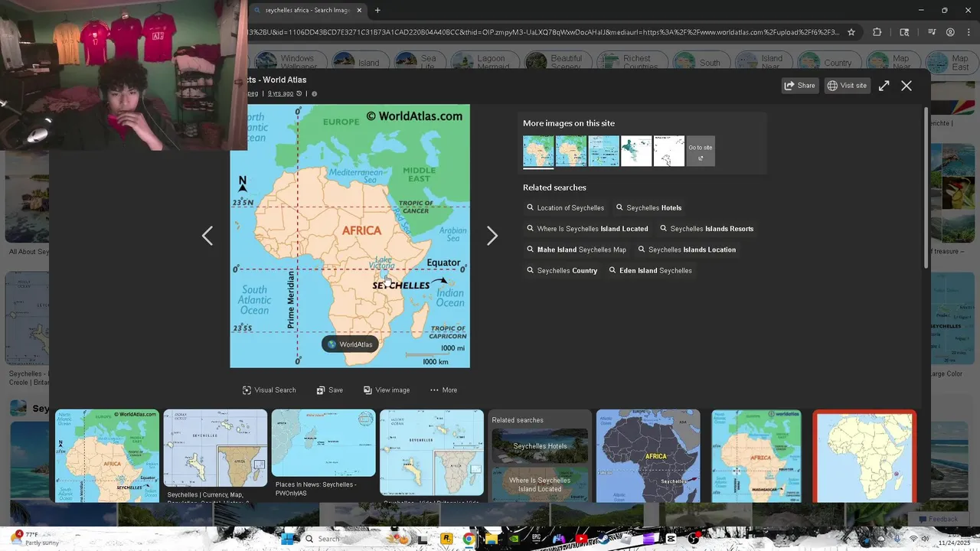Search related: Mahe Island Seychelles Map
This screenshot has width=980, height=551.
(x=577, y=249)
